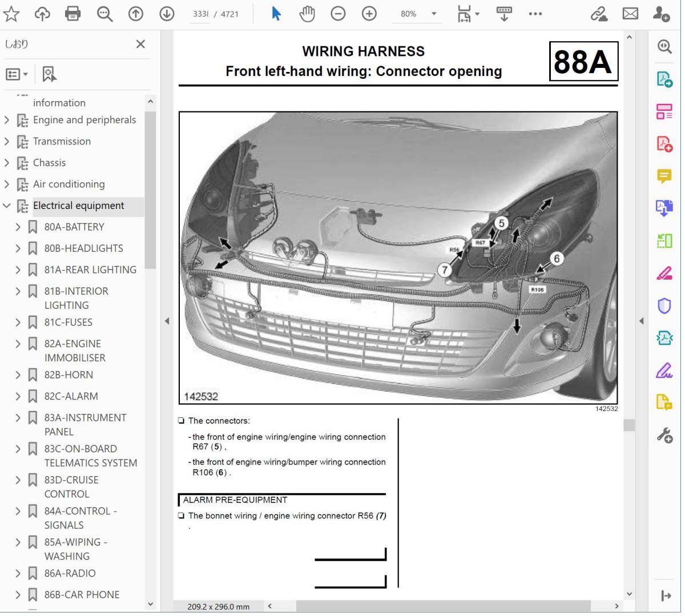Click the bookmark star icon in toolbar
The width and height of the screenshot is (685, 616).
[11, 14]
